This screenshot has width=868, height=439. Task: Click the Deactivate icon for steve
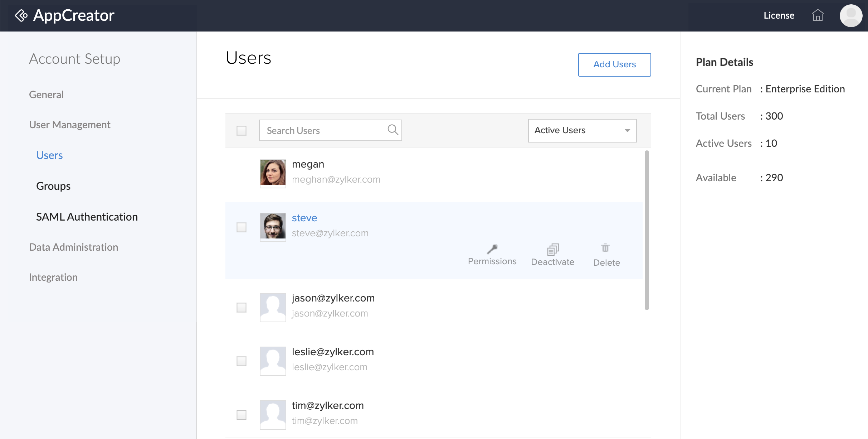click(552, 250)
